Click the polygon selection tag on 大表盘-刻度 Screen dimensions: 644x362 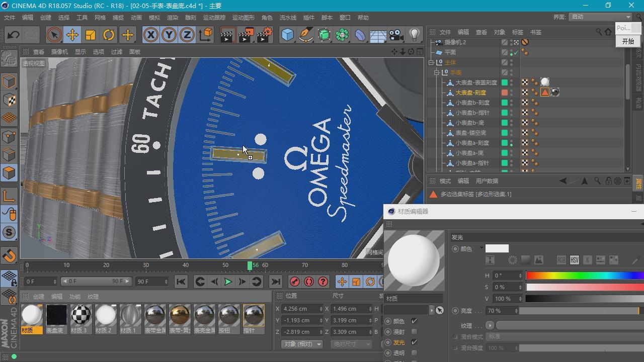pyautogui.click(x=545, y=92)
